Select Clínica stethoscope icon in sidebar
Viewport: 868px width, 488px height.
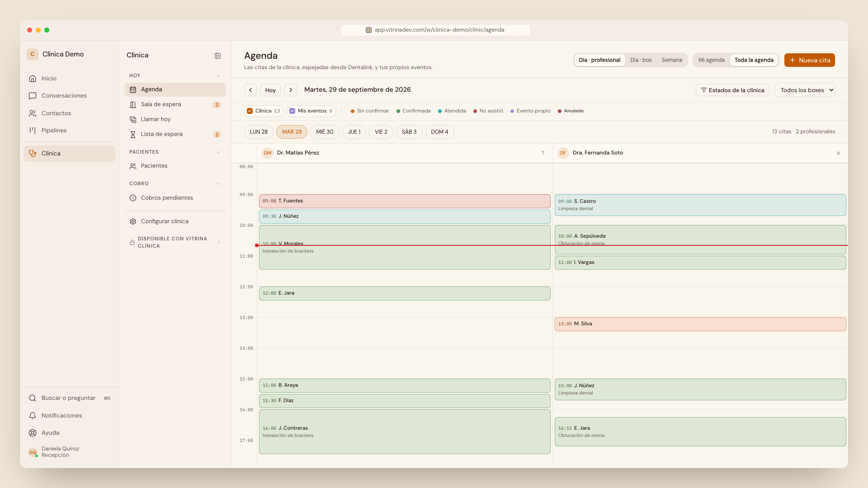33,154
